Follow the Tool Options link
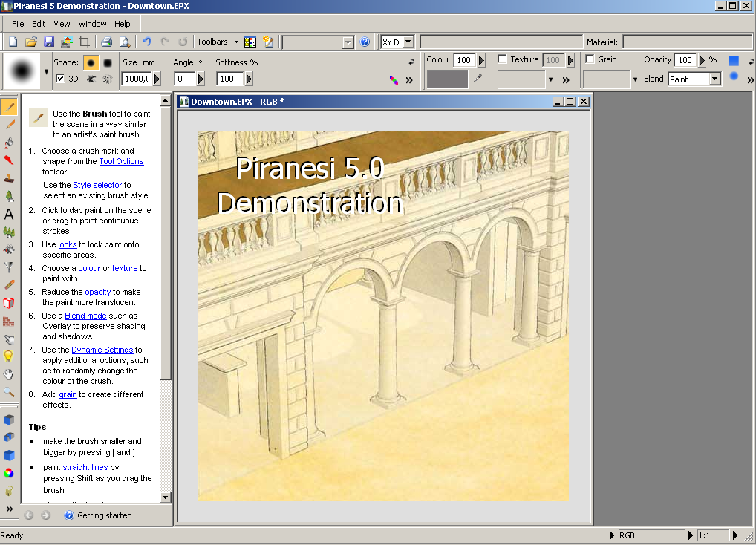Viewport: 756px width, 545px height. tap(122, 161)
